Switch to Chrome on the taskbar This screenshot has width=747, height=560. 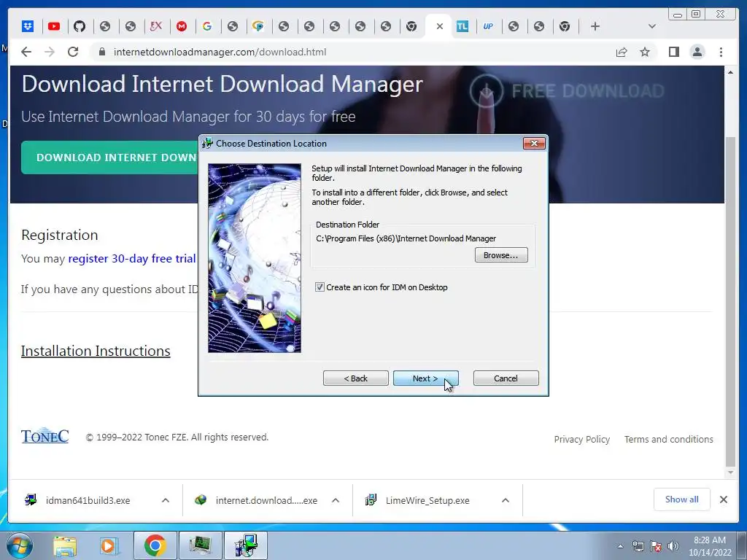155,545
